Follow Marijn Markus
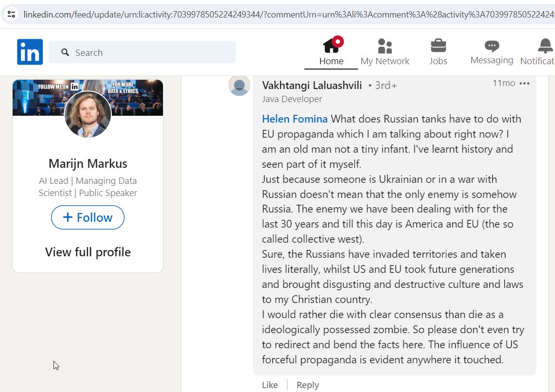 (x=88, y=217)
